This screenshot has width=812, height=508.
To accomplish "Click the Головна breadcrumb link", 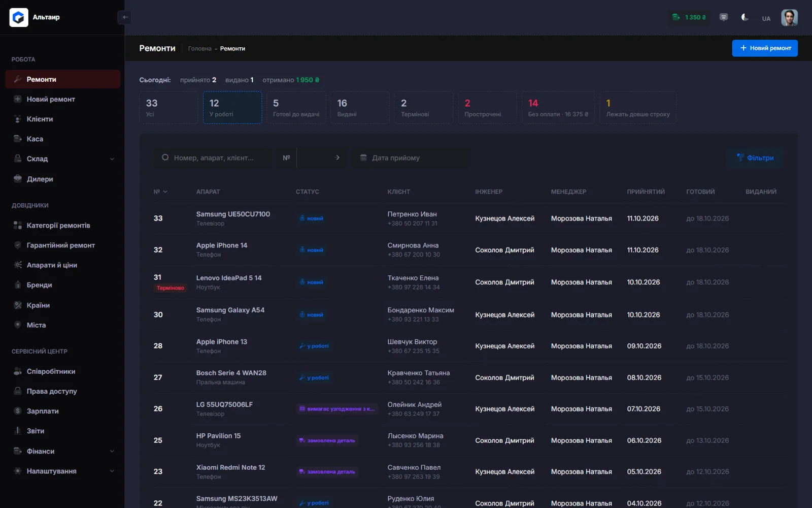I will click(199, 49).
